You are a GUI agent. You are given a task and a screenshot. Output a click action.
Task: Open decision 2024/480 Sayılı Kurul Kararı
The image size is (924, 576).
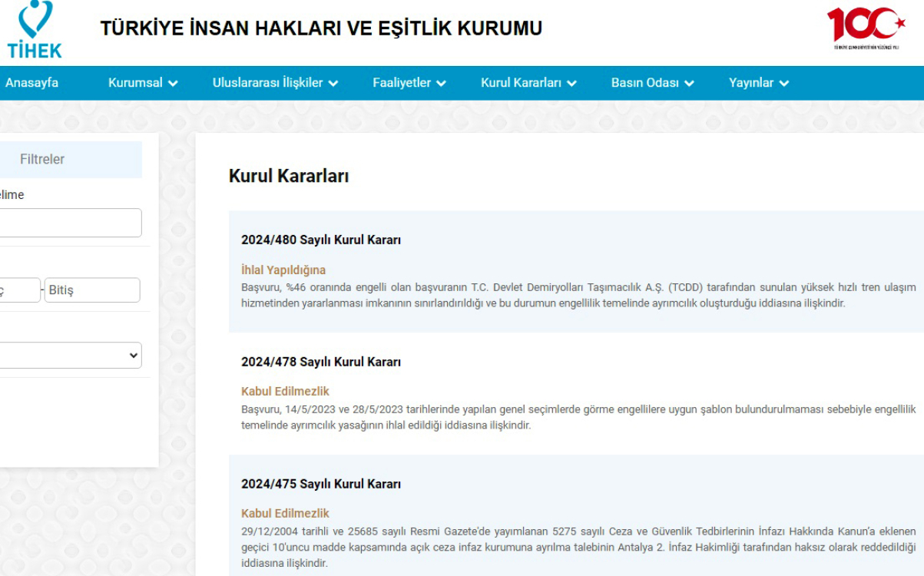click(x=321, y=240)
